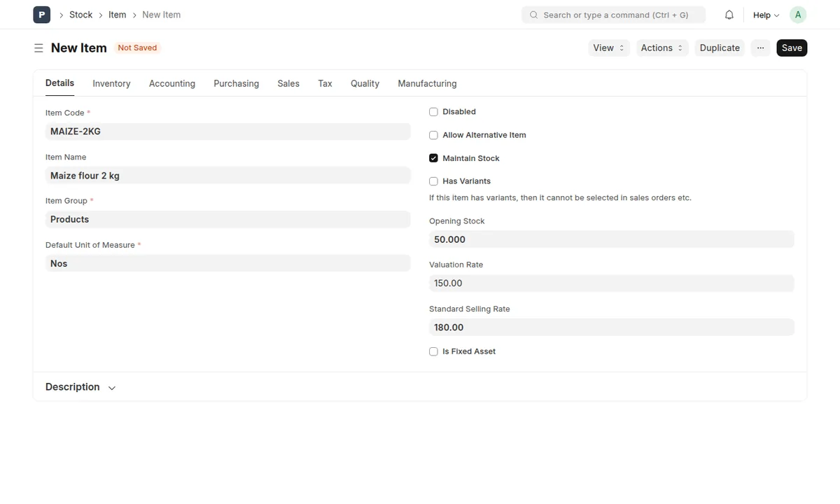The height and width of the screenshot is (504, 840).
Task: Click the search magnifier icon
Action: click(x=534, y=15)
